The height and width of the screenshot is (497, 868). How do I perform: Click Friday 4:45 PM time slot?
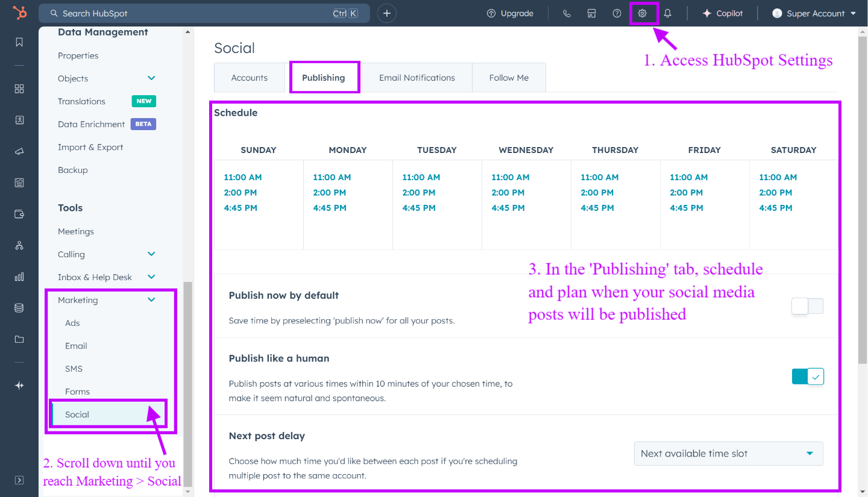click(x=686, y=208)
